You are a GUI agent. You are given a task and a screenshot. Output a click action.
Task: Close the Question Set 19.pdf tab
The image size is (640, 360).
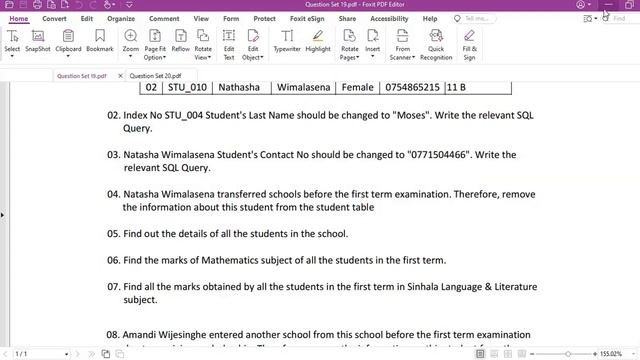click(120, 76)
